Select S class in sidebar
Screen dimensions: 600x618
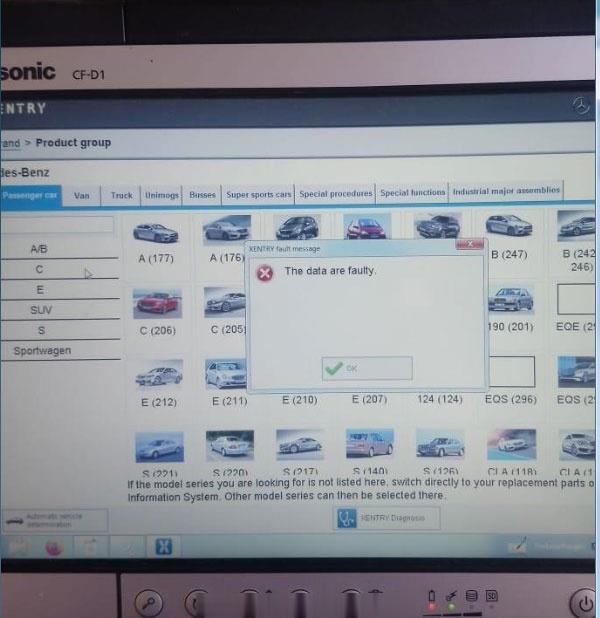pos(59,330)
